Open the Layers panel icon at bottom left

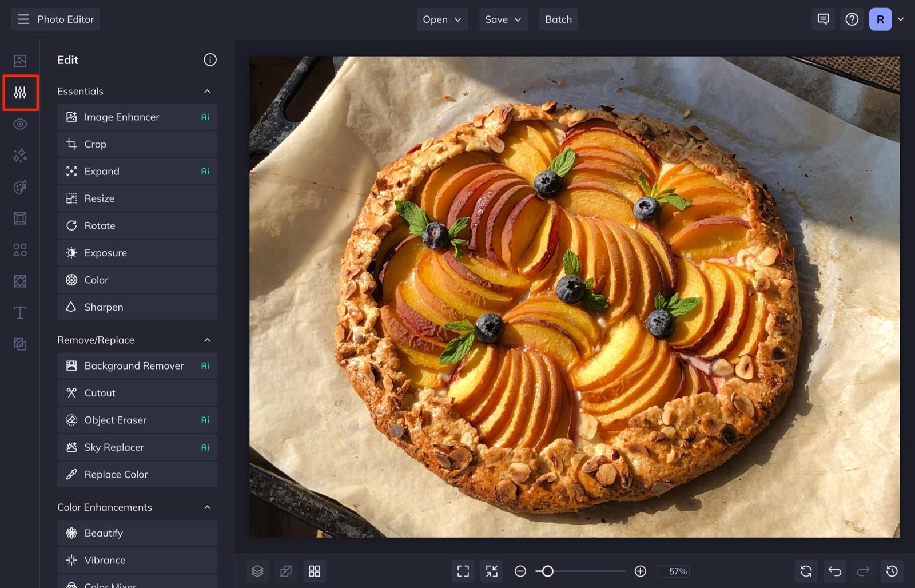(257, 571)
